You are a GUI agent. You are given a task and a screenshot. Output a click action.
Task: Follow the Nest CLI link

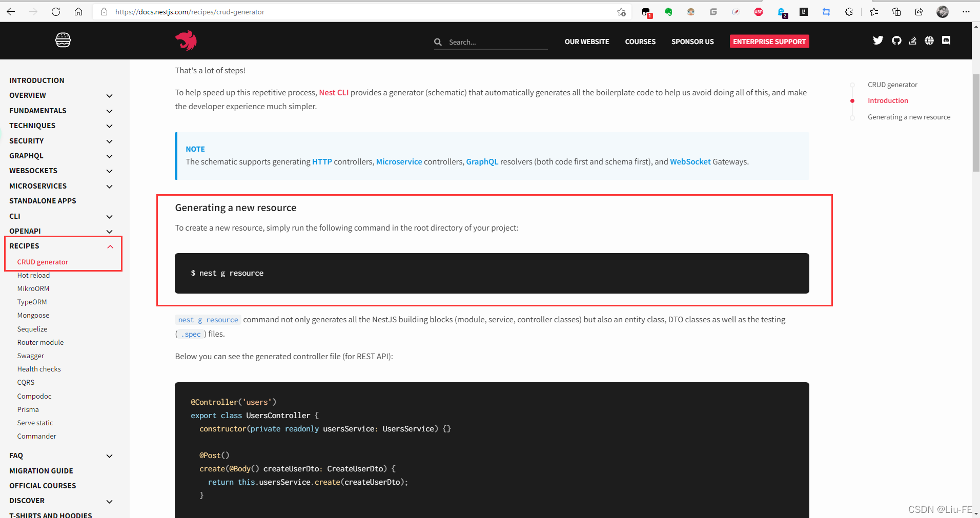tap(334, 92)
